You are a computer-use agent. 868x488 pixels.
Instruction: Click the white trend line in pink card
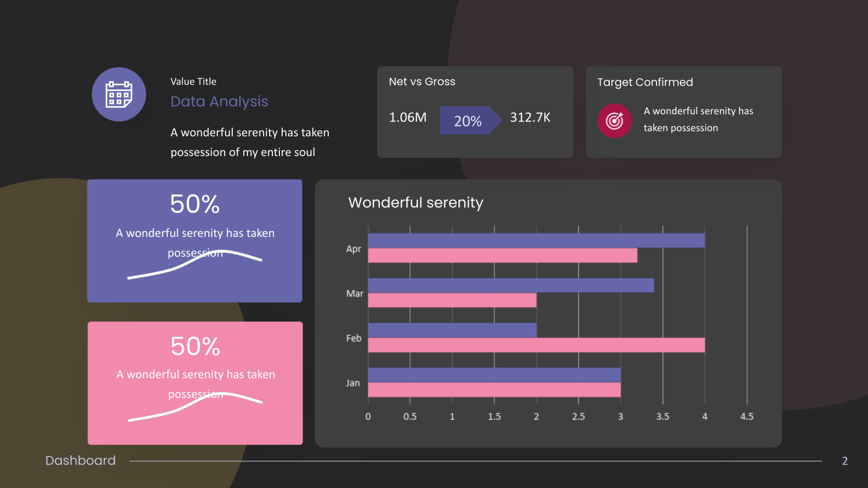coord(195,406)
